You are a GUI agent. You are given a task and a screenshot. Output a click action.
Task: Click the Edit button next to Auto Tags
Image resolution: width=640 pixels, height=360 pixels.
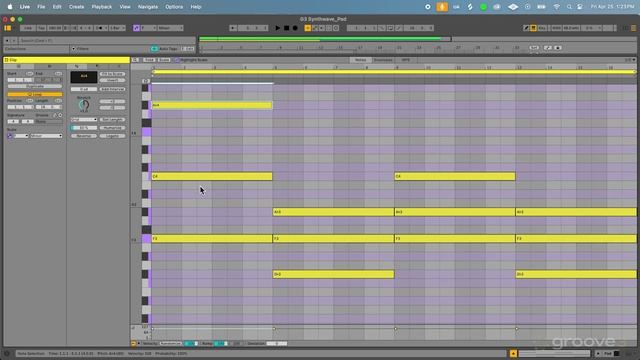click(188, 49)
